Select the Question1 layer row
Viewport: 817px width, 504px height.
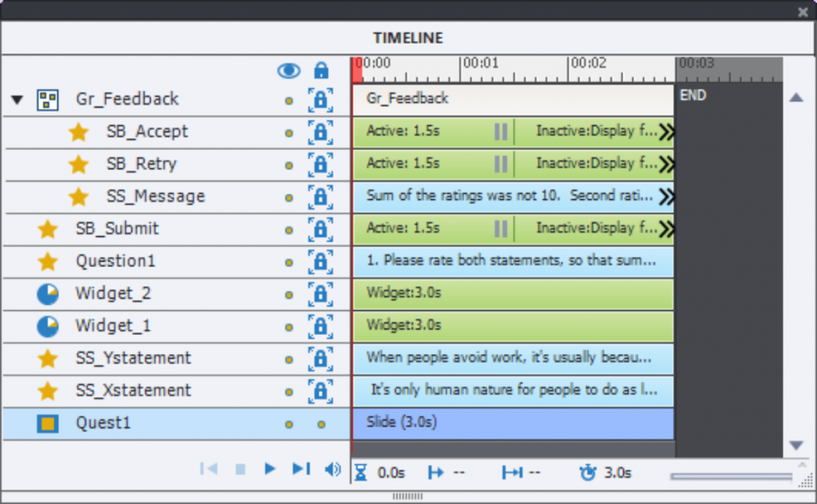[x=116, y=262]
